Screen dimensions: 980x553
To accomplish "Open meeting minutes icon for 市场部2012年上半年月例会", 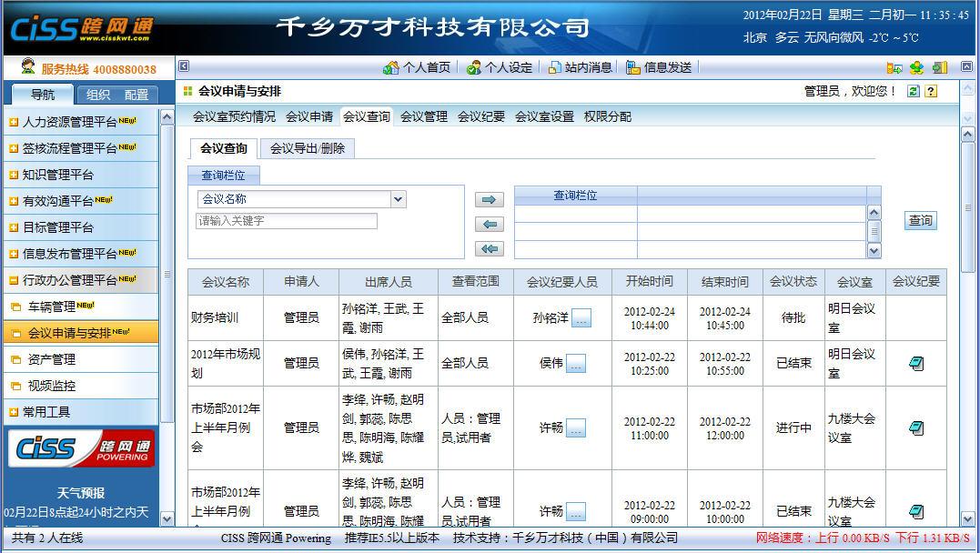I will (916, 427).
